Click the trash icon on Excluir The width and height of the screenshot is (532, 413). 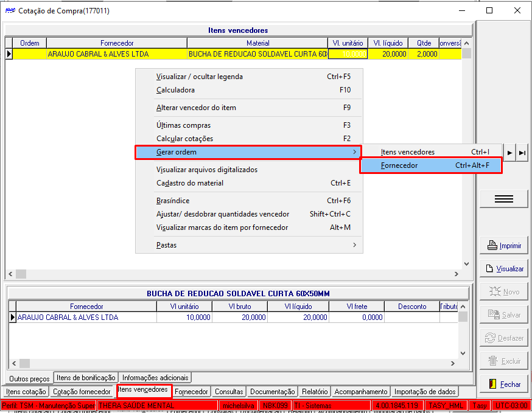click(x=492, y=361)
